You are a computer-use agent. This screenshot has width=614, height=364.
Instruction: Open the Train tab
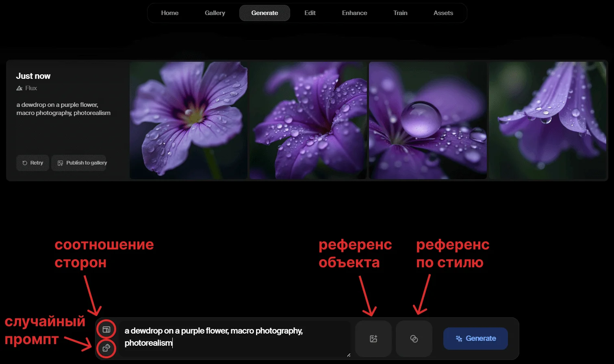(x=400, y=13)
